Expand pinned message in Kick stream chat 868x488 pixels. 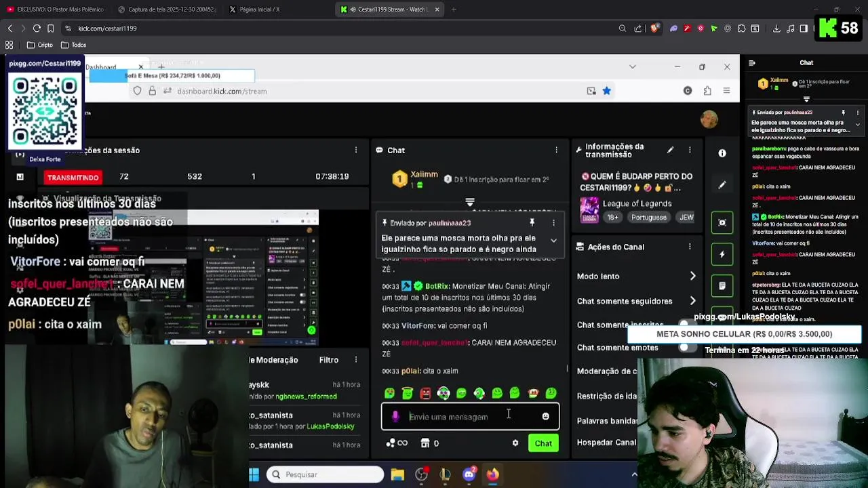click(x=857, y=125)
